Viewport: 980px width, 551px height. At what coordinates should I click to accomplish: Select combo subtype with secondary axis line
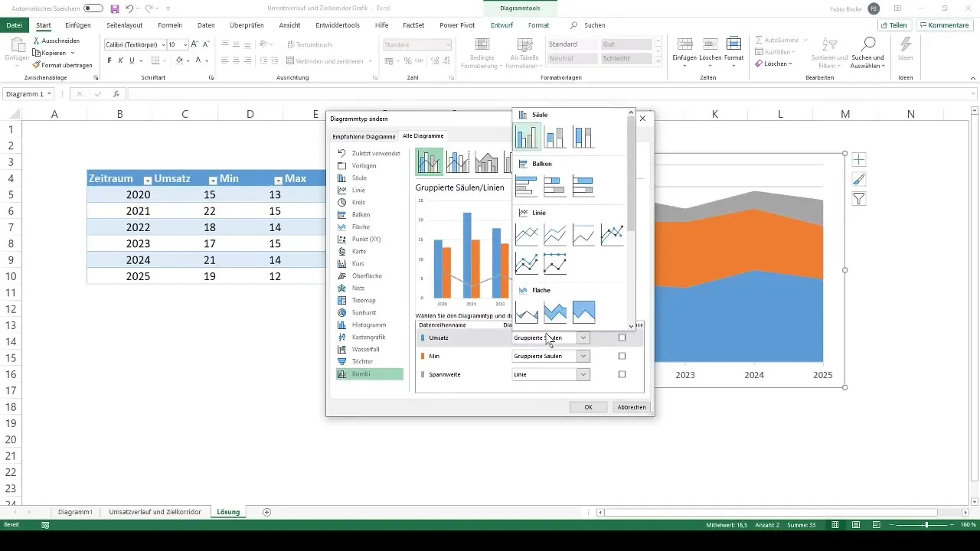[458, 161]
